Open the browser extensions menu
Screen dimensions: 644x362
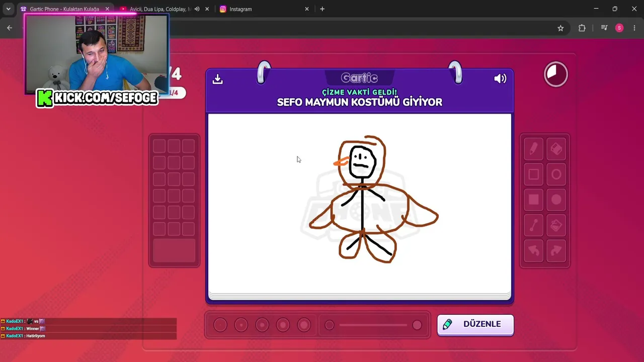click(582, 28)
